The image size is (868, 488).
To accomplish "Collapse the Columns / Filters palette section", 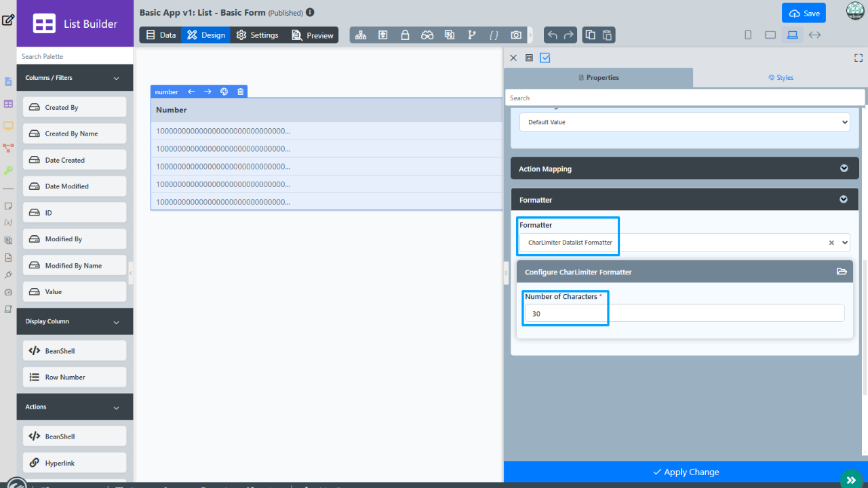I will [x=116, y=78].
